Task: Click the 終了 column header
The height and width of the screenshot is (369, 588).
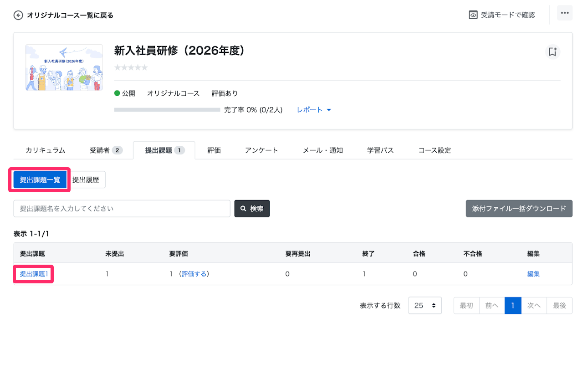Action: [x=368, y=254]
